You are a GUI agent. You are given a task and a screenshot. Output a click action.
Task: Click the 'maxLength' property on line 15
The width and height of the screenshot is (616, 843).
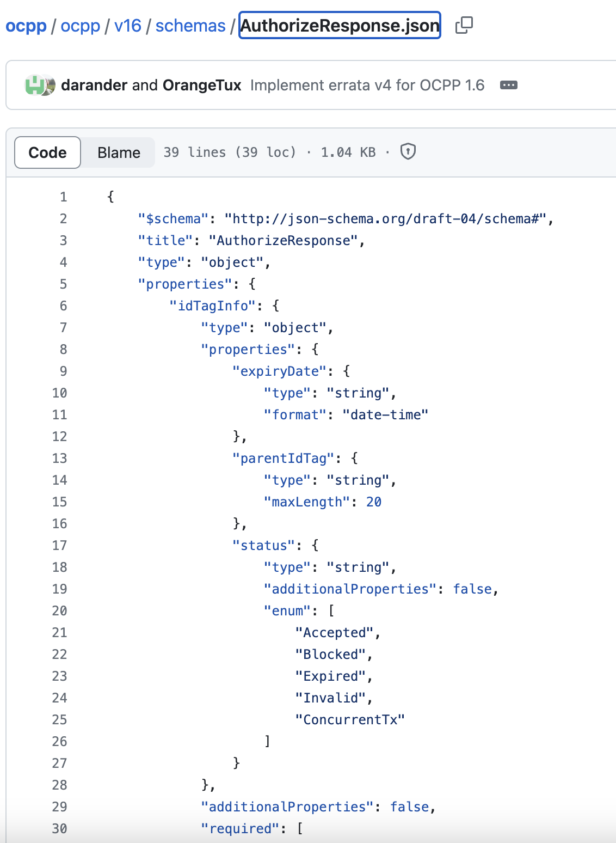tap(306, 502)
